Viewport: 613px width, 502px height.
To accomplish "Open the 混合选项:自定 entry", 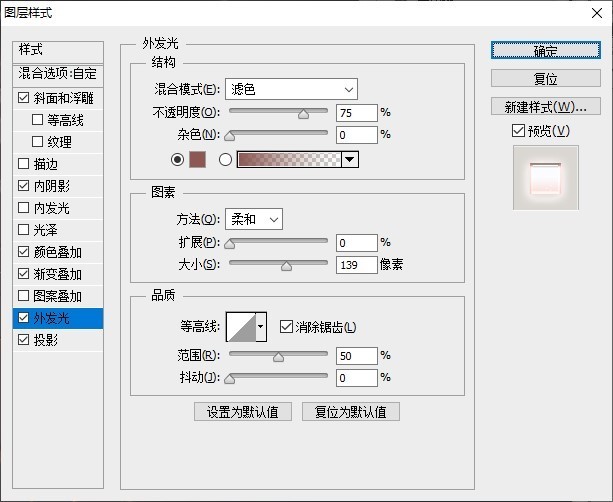I will [58, 74].
